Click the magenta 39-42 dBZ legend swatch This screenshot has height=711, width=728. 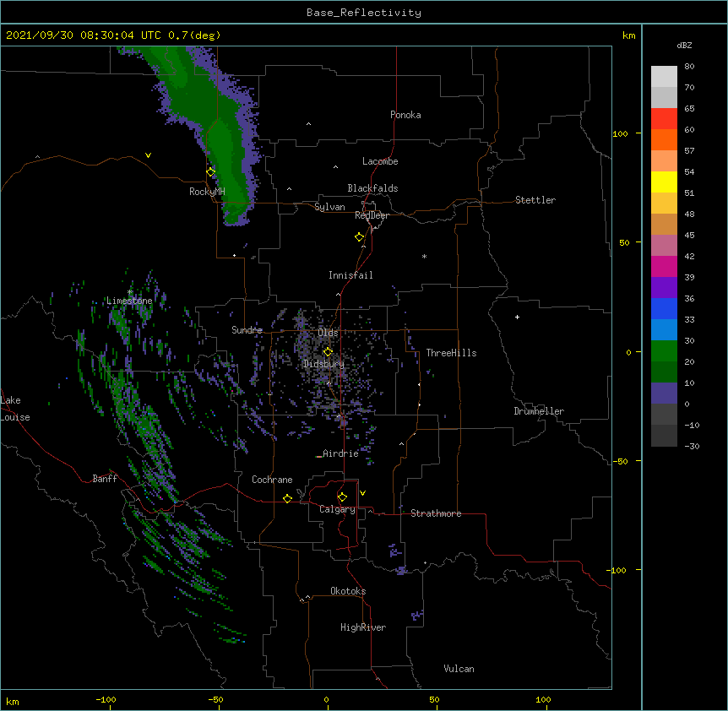[664, 266]
